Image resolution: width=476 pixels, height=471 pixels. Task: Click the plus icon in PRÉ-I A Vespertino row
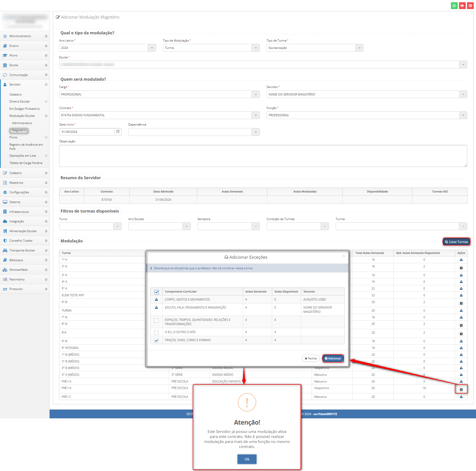coord(461,389)
